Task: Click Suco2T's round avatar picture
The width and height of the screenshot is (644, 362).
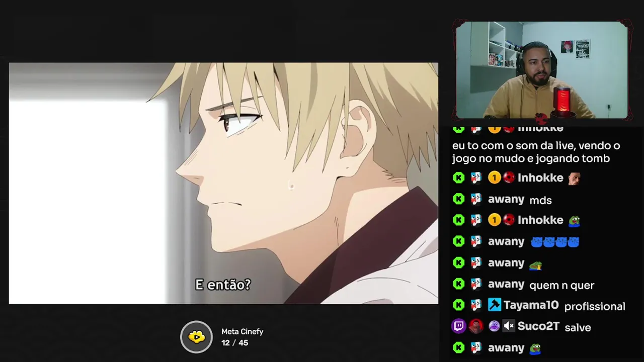Action: tap(476, 326)
